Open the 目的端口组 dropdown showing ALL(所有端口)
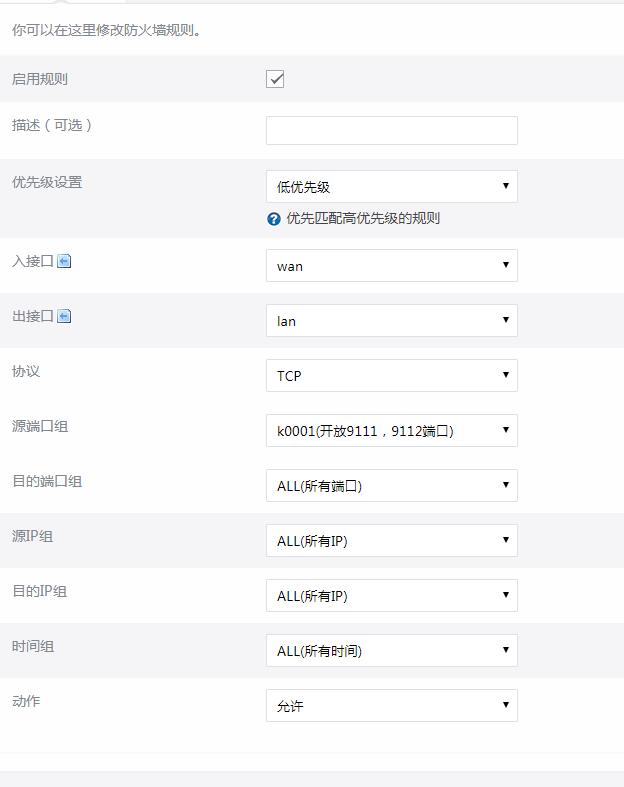This screenshot has width=624, height=787. 392,485
